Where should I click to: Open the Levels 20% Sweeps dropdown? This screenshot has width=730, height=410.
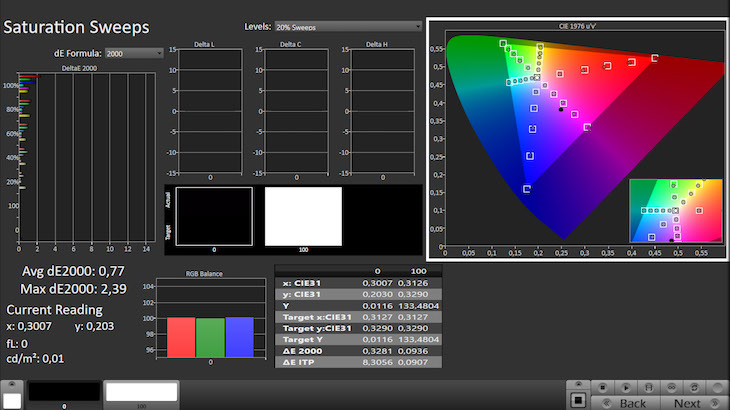click(348, 27)
